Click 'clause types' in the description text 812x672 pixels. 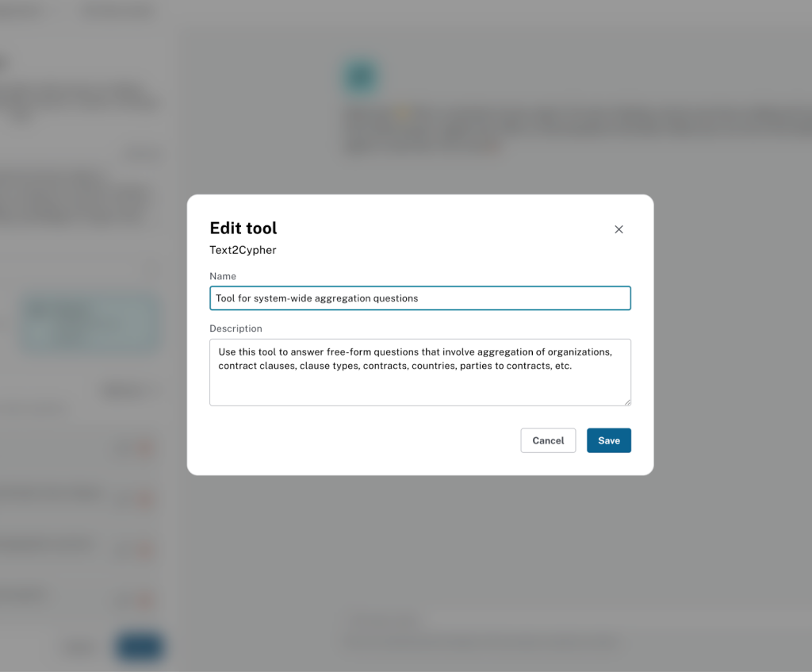pyautogui.click(x=328, y=366)
